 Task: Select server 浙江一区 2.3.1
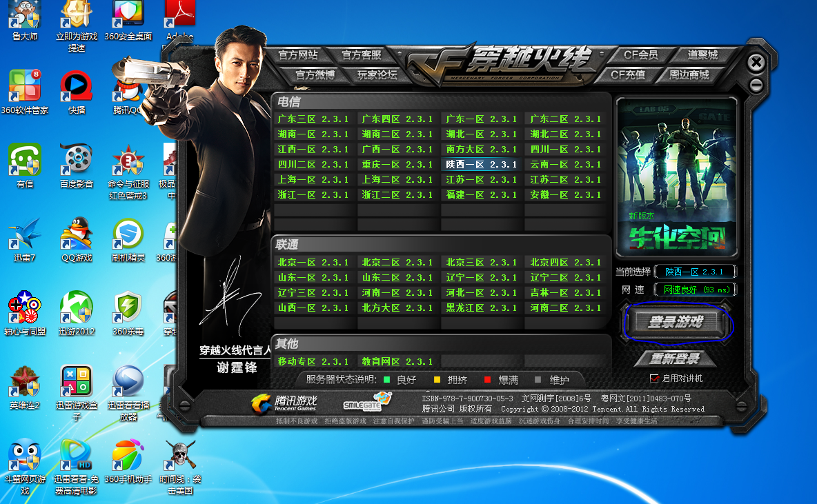tap(313, 194)
